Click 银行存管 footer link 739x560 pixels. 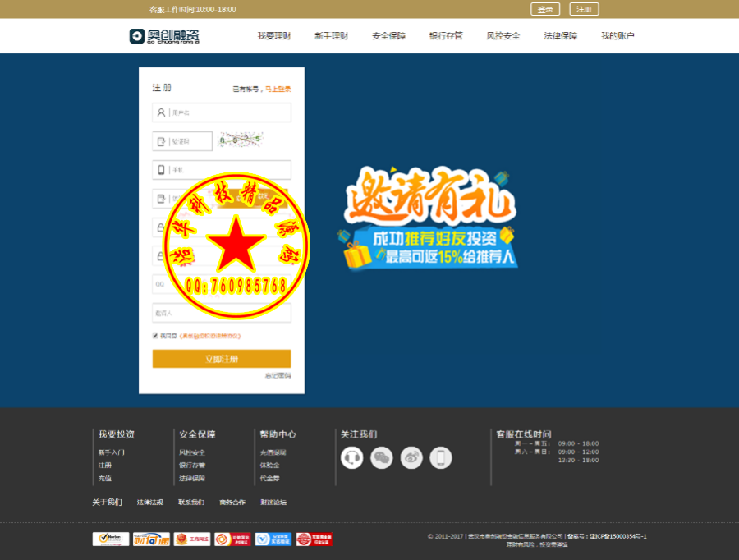tap(192, 465)
